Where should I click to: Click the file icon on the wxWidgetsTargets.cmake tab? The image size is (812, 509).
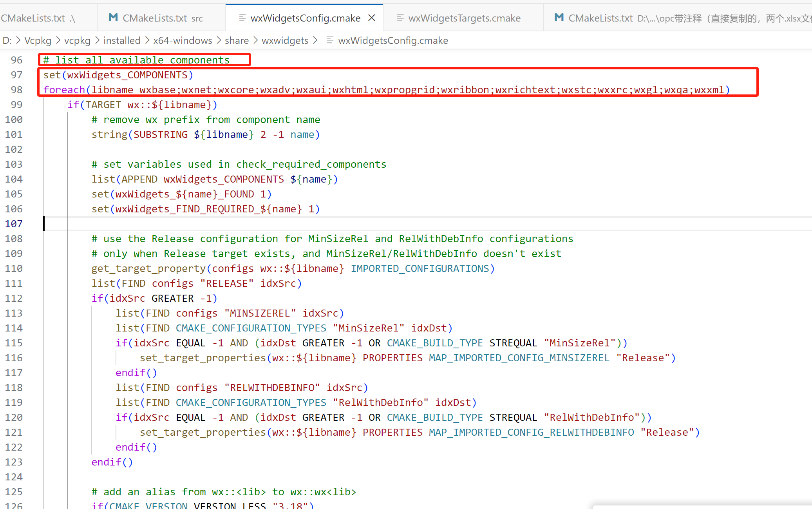(x=400, y=18)
